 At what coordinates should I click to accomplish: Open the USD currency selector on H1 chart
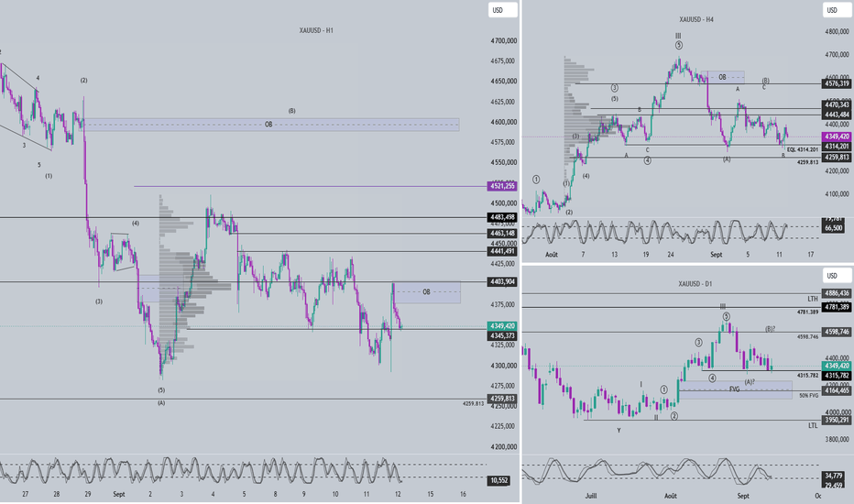(502, 10)
